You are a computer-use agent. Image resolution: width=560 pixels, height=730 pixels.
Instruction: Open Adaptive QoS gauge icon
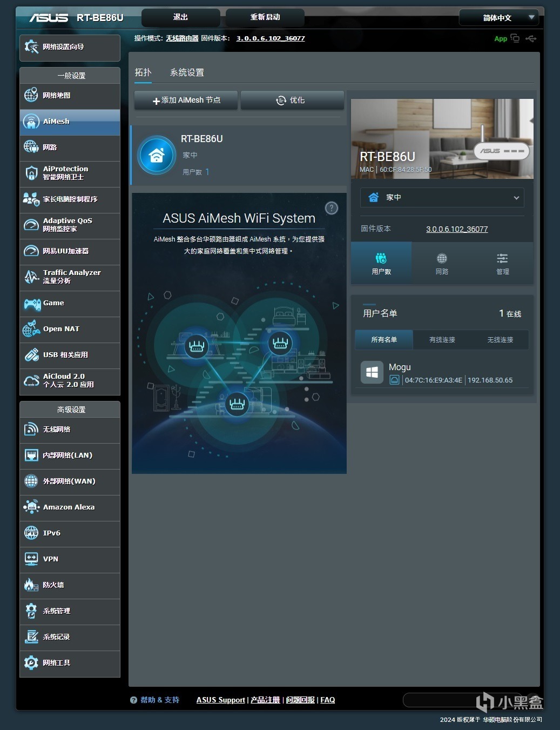point(31,225)
